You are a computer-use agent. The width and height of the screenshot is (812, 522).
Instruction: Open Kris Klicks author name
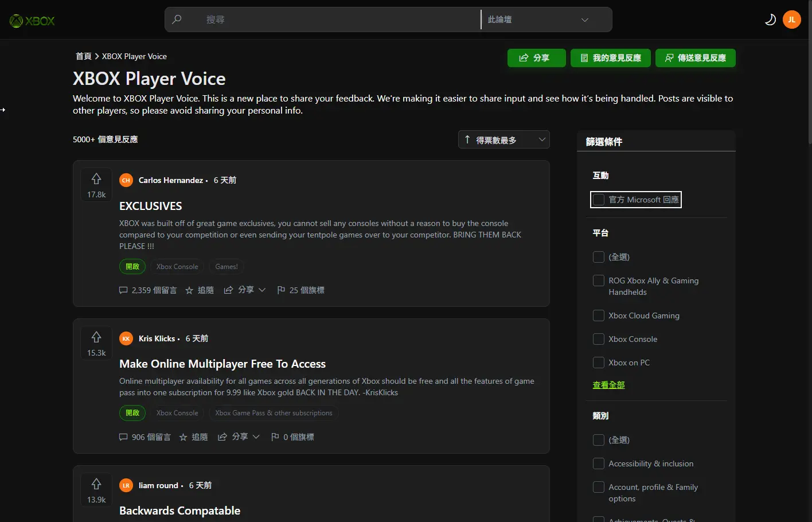(157, 338)
